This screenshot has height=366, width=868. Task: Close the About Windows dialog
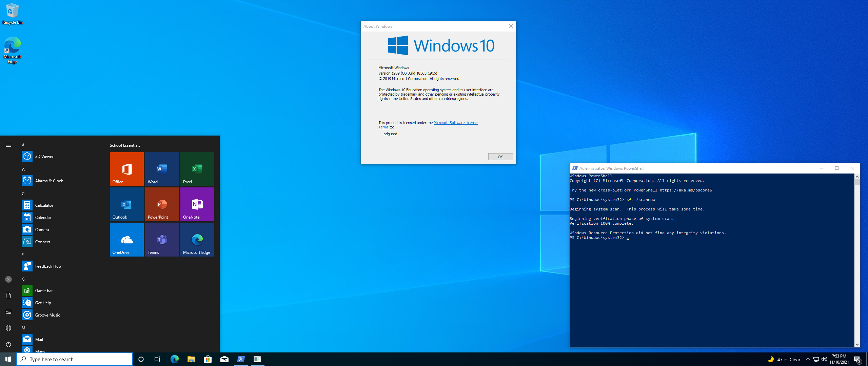tap(511, 26)
